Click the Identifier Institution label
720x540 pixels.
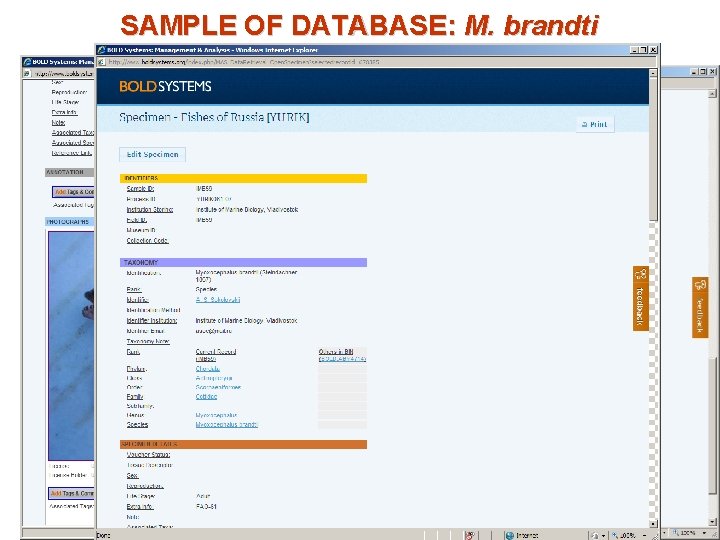[152, 321]
